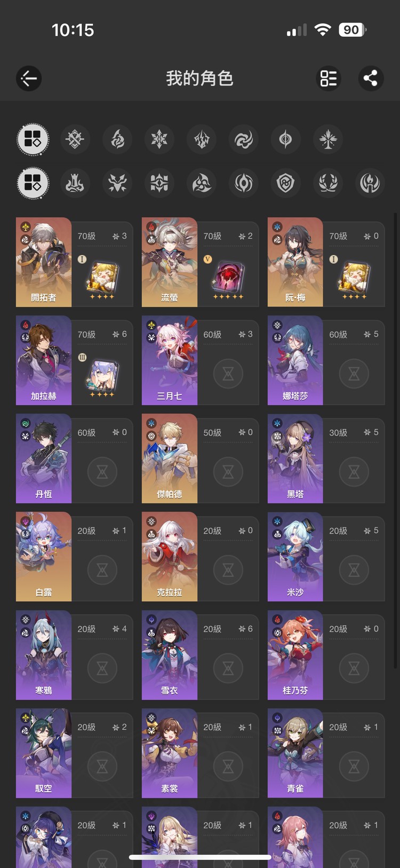Image resolution: width=400 pixels, height=868 pixels.
Task: Filter characters by Wind element
Action: click(x=244, y=140)
